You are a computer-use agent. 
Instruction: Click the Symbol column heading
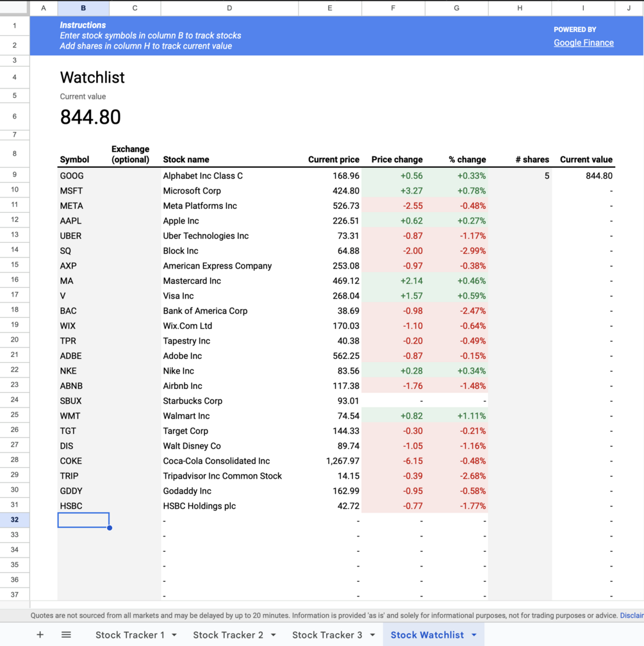pos(74,160)
